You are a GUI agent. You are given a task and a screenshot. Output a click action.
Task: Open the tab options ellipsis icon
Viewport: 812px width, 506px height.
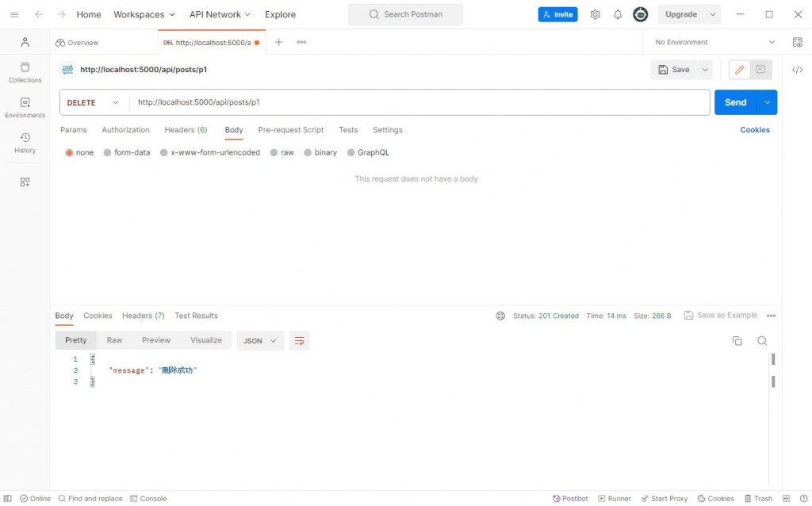coord(301,42)
